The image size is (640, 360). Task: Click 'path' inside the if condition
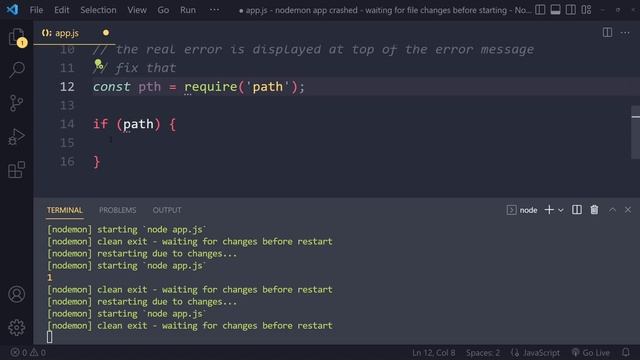point(138,124)
